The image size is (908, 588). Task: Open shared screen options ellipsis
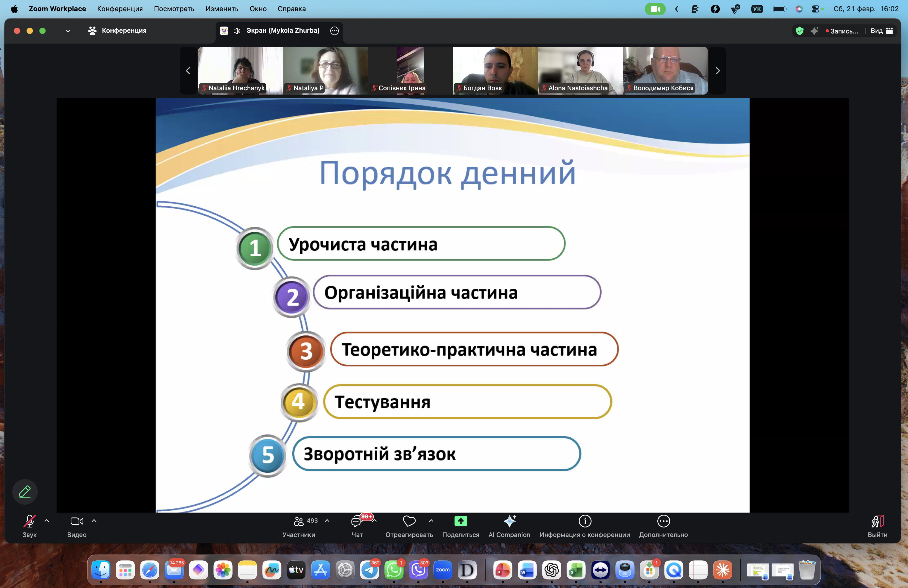pos(334,31)
